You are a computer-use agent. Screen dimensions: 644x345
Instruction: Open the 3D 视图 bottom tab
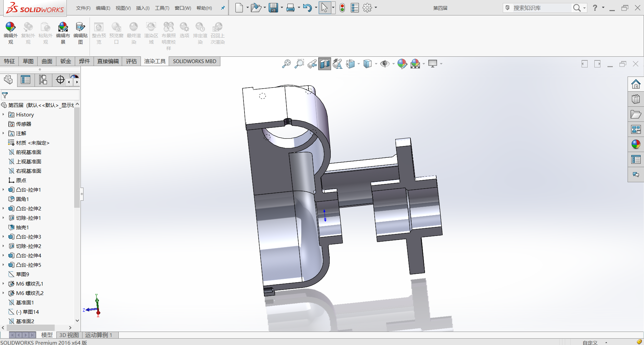point(69,335)
